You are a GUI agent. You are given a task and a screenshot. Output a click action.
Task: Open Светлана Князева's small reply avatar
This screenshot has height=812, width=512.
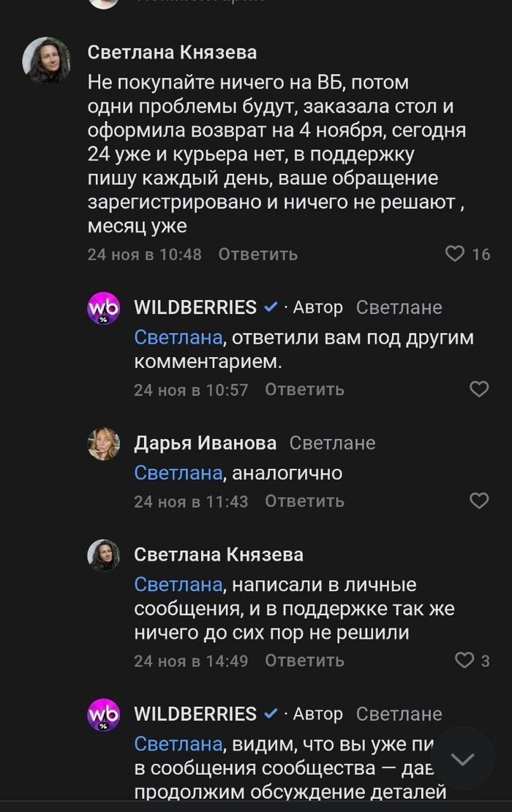[x=103, y=555]
